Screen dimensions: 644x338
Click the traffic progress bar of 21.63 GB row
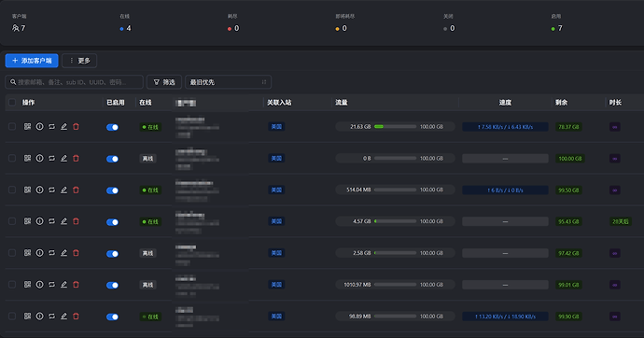[395, 126]
